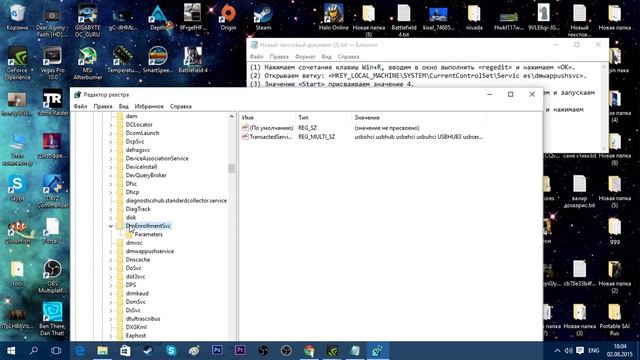640x360 pixels.
Task: Select the Корзина recycle bin icon
Action: pos(17,18)
